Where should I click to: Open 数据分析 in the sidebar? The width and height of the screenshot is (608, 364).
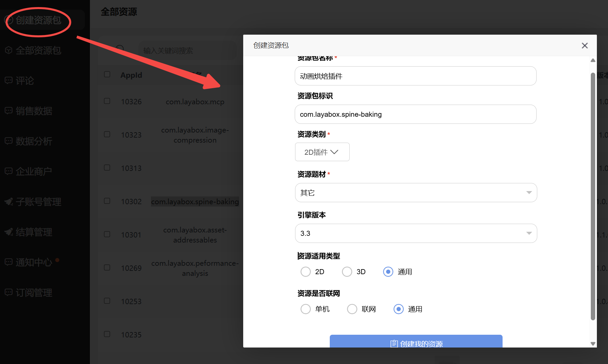point(34,141)
